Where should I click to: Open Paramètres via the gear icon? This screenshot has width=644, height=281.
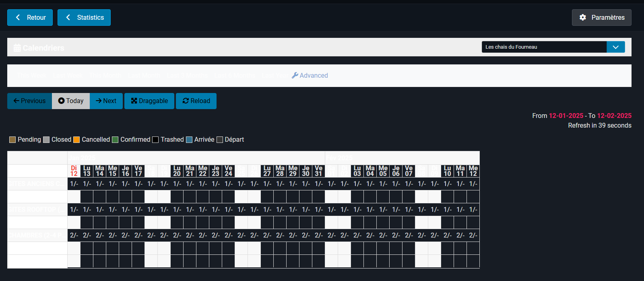tap(583, 18)
